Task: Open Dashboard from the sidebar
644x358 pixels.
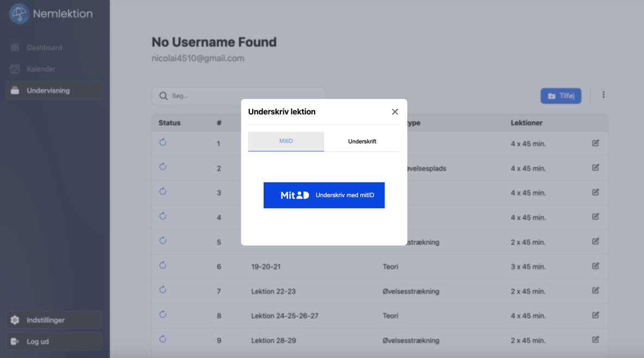Action: coord(44,48)
